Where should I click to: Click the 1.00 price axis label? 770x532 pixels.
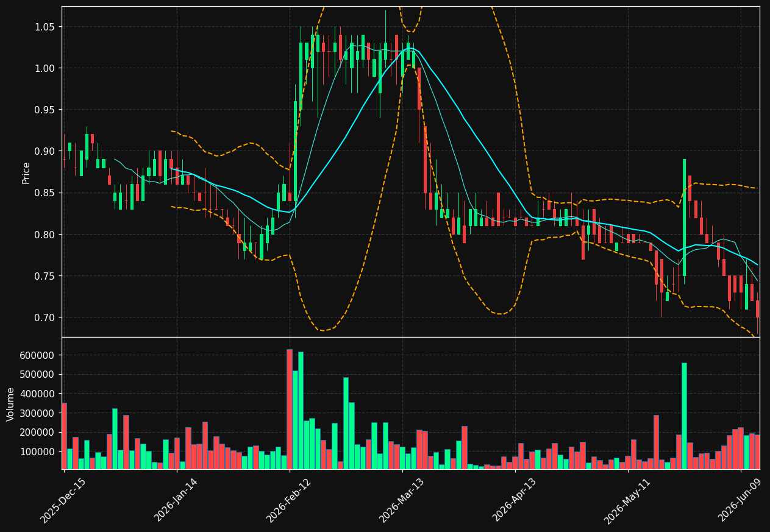coord(45,68)
